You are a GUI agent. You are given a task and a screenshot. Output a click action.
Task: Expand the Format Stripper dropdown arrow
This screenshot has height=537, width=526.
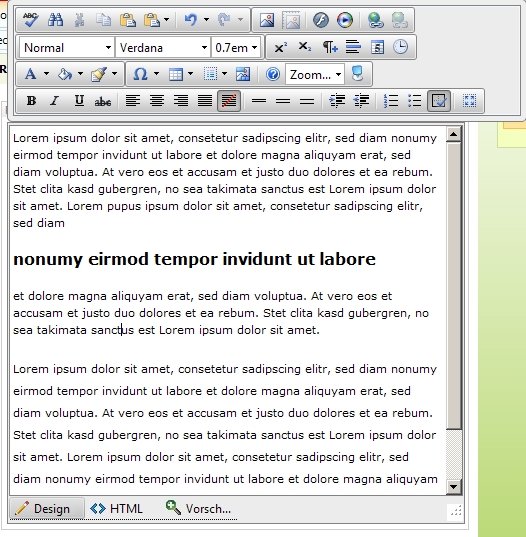pyautogui.click(x=114, y=74)
